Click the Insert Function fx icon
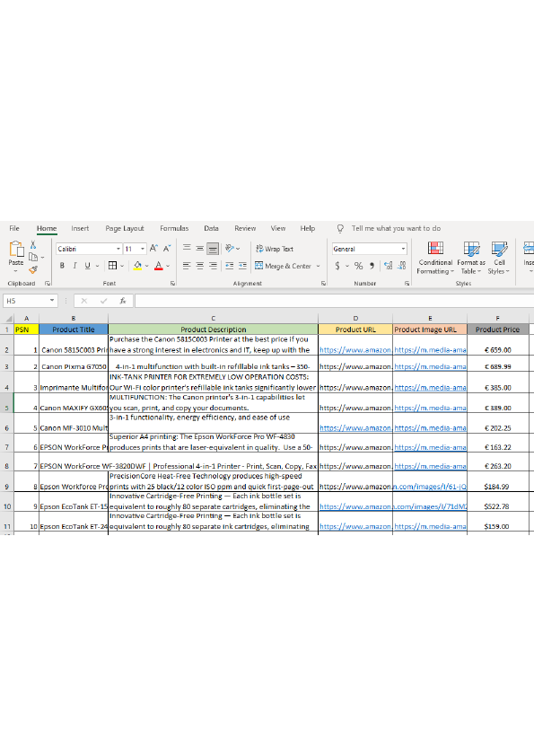Screen dimensions: 534x756 tap(123, 301)
